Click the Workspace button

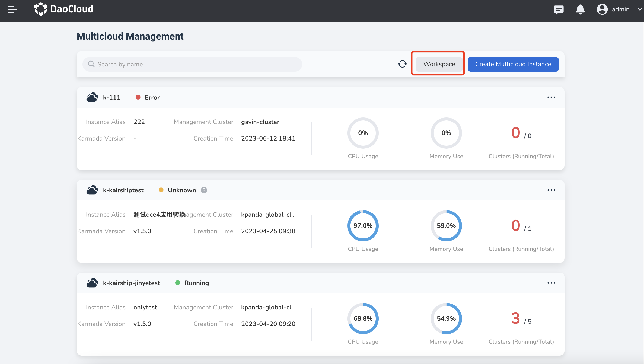[x=439, y=64]
